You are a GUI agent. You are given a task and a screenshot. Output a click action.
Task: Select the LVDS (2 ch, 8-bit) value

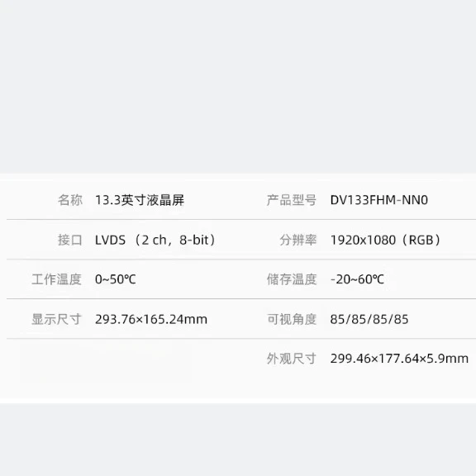click(155, 240)
